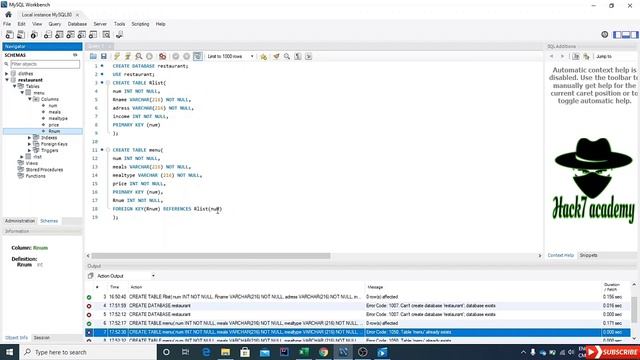Stop the running query
Screen dimensions: 640x360
click(149, 56)
